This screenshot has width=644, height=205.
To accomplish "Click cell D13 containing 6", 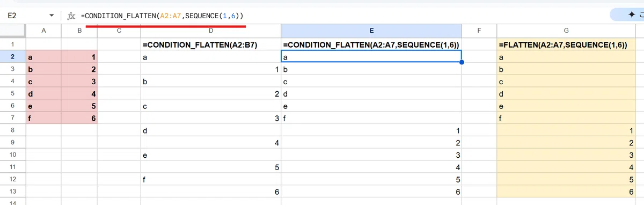I will 210,192.
